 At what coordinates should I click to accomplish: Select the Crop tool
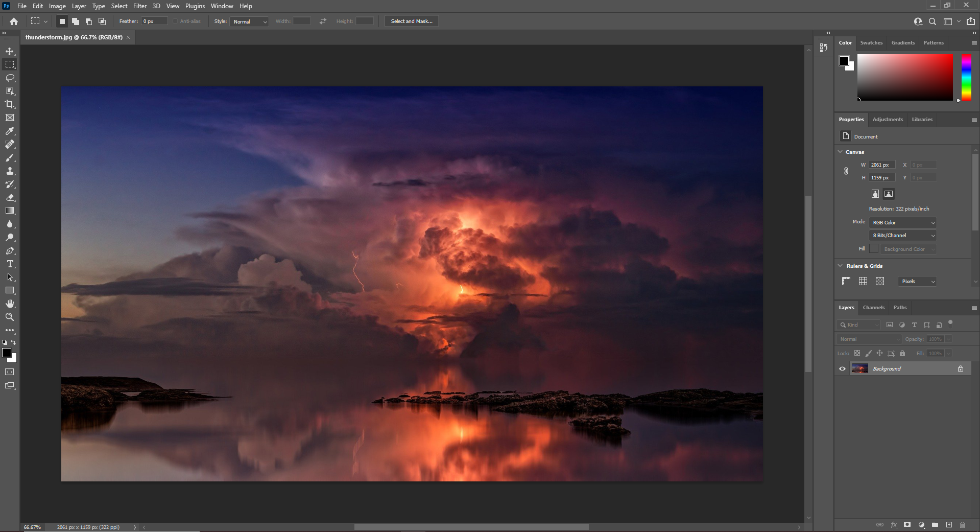[10, 104]
